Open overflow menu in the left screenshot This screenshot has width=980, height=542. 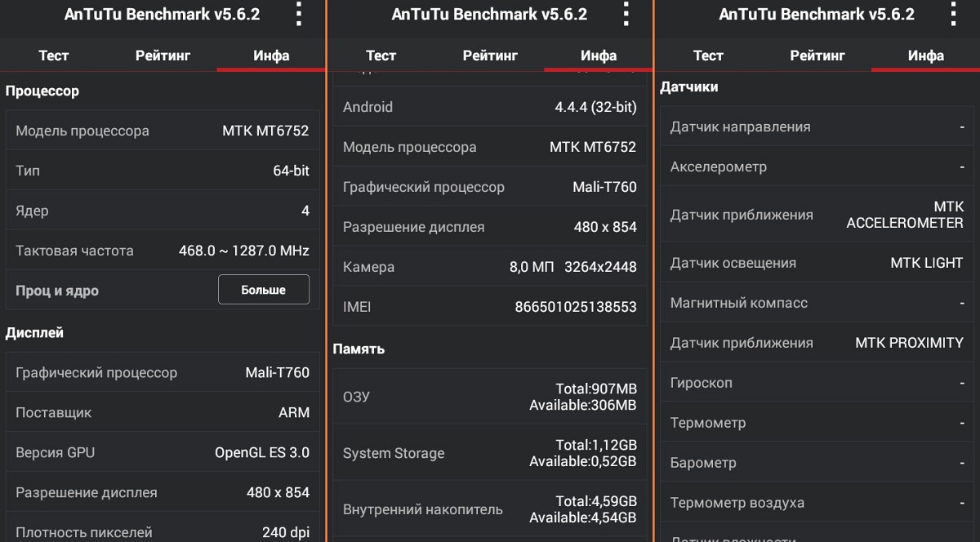pyautogui.click(x=299, y=14)
